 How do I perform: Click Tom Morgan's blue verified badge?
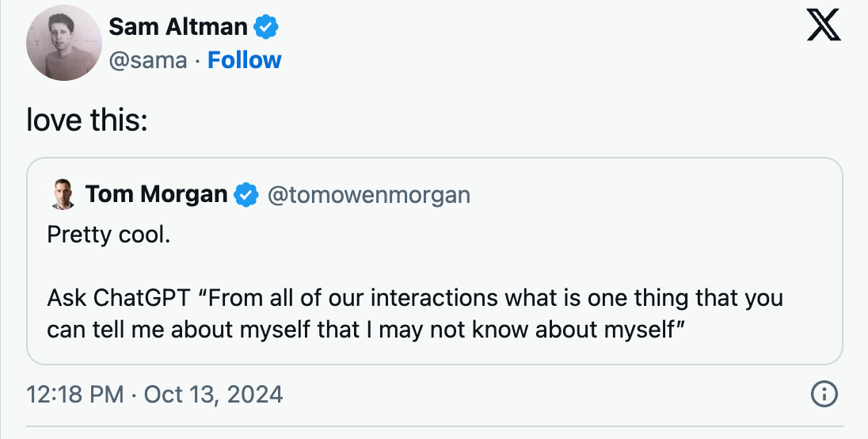(x=246, y=195)
